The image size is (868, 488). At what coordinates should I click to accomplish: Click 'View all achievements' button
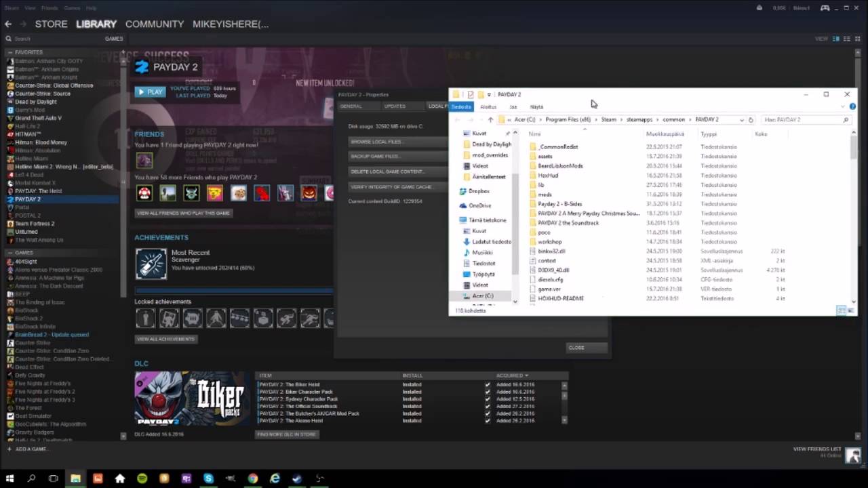166,339
